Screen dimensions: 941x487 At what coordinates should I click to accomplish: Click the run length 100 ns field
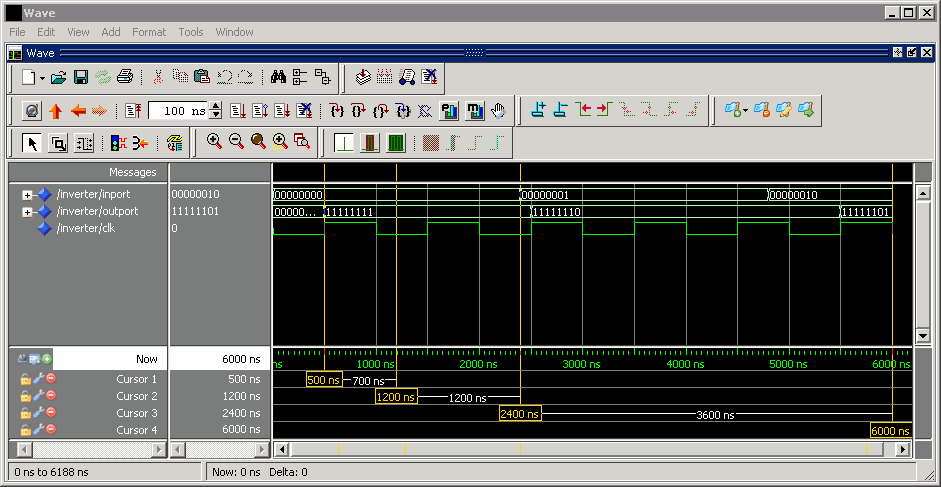click(178, 111)
